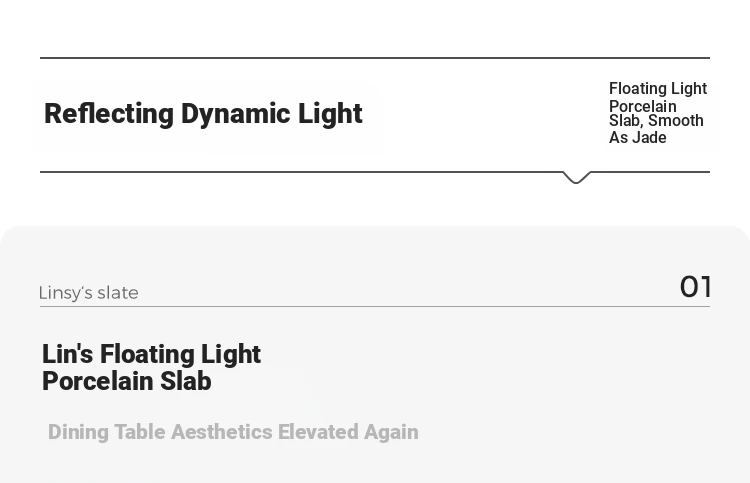The image size is (750, 483).
Task: Click 'Porcelain Slab' second line of card title
Action: click(127, 381)
